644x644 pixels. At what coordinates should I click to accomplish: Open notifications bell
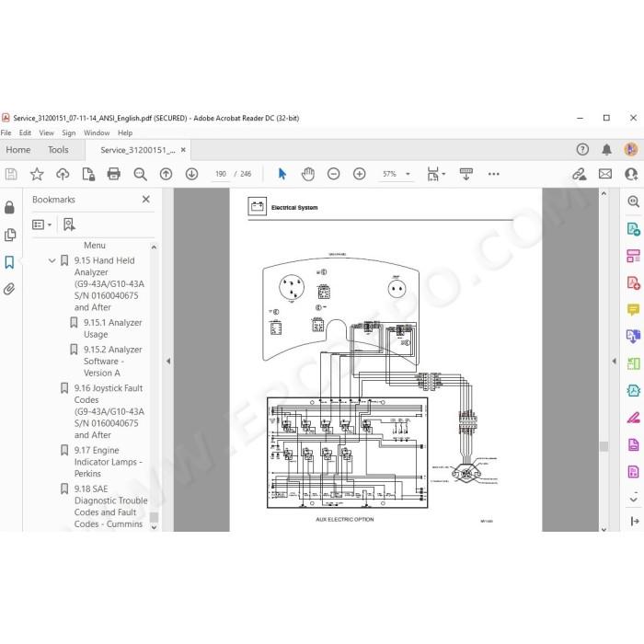(x=606, y=149)
